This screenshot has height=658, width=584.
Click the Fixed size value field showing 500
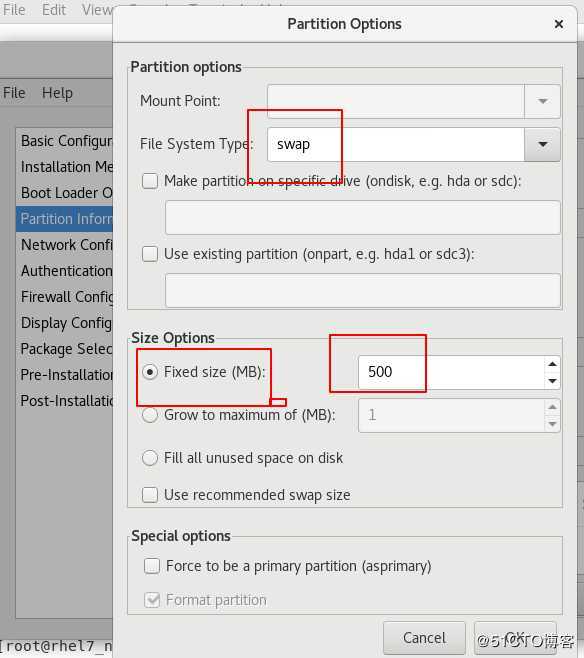(451, 372)
